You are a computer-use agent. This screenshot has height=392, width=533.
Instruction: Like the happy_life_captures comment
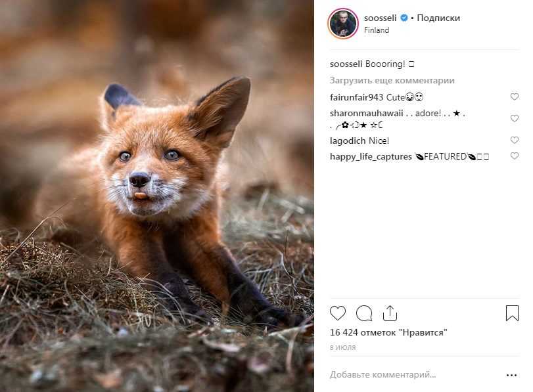coord(515,156)
